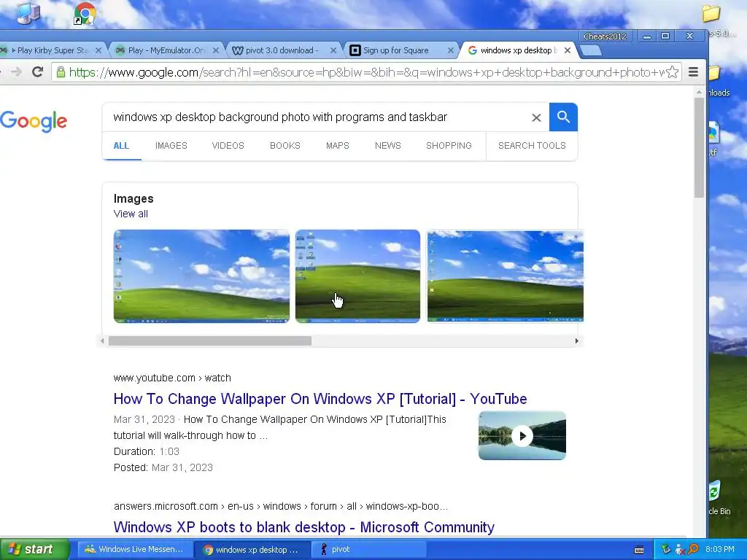Open the second image thumbnail under the cursor
This screenshot has width=747, height=560.
[357, 276]
